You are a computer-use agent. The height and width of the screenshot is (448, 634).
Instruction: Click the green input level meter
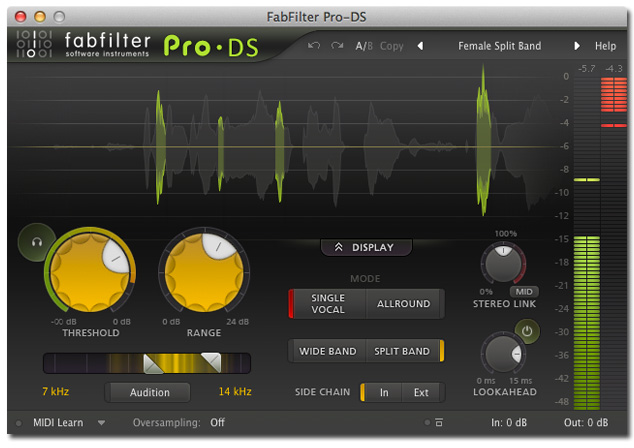pyautogui.click(x=587, y=323)
